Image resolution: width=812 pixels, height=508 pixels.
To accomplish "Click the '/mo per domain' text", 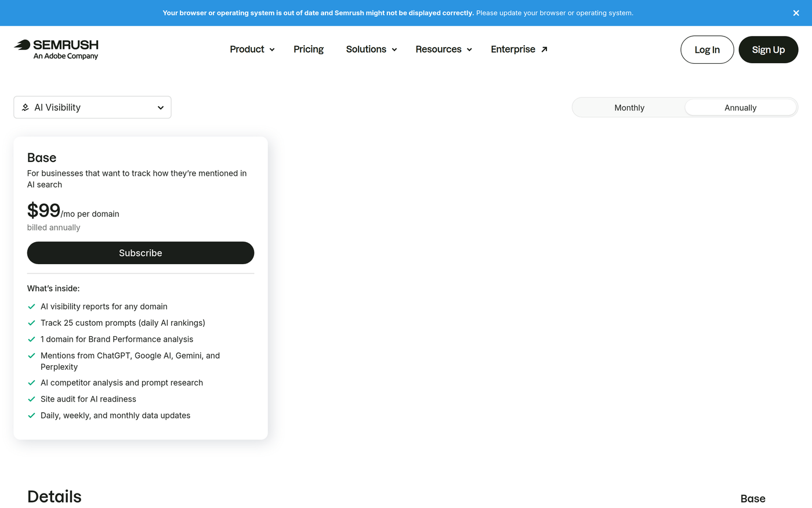I will 90,214.
